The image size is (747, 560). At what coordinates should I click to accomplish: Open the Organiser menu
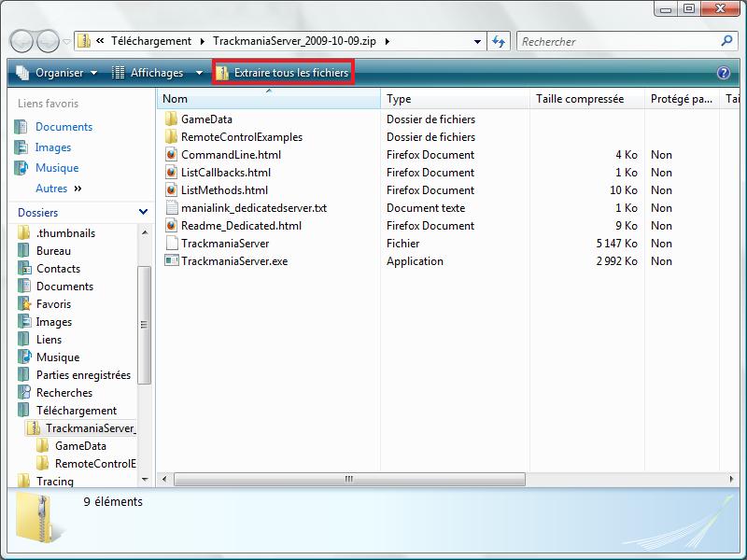pos(57,73)
